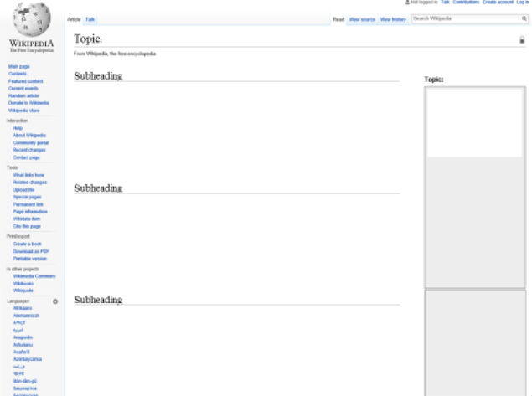Click the Tools section heading

[x=12, y=167]
